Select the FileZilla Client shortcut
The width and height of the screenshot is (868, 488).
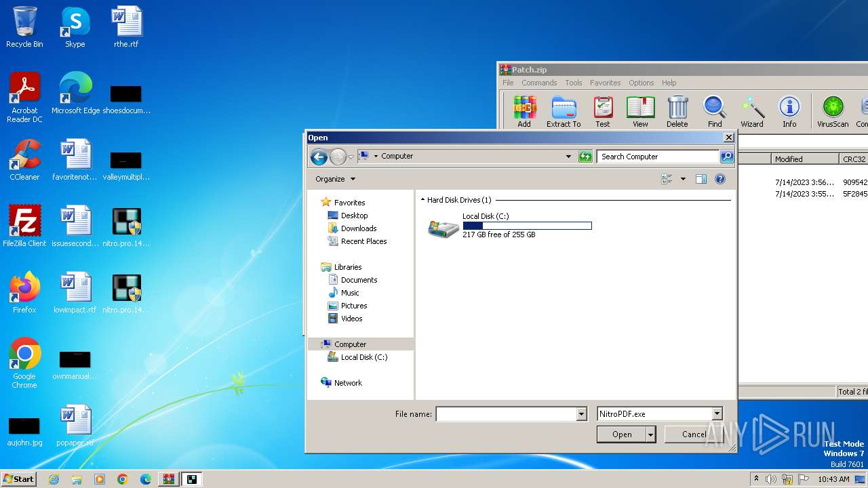click(24, 226)
